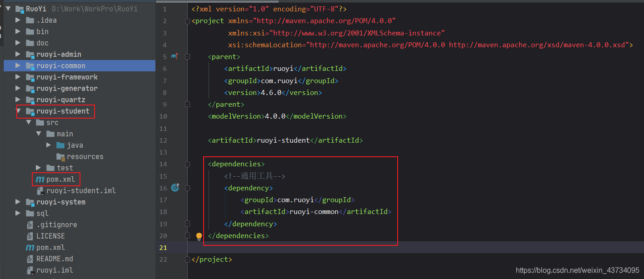Click the ruoyi-quartz module folder icon
Image resolution: width=644 pixels, height=279 pixels.
click(30, 100)
